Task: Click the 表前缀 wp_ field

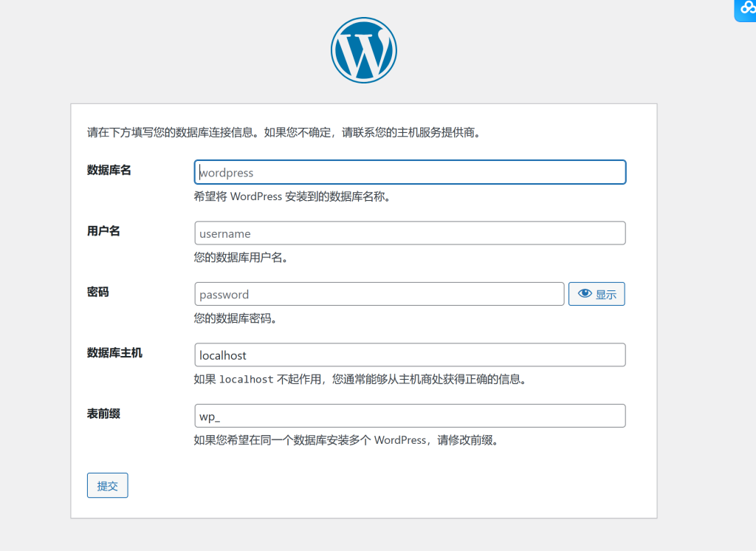Action: (x=410, y=415)
